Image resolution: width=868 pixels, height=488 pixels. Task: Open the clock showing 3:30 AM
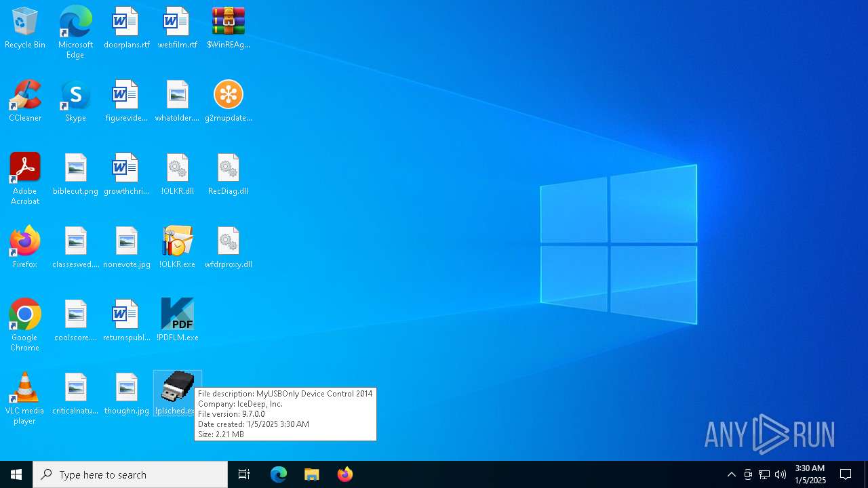[810, 474]
